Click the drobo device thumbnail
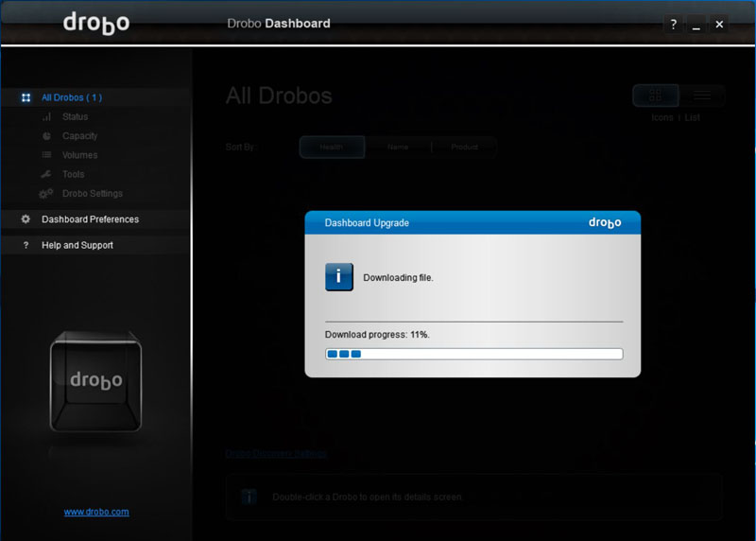This screenshot has width=756, height=541. click(96, 381)
